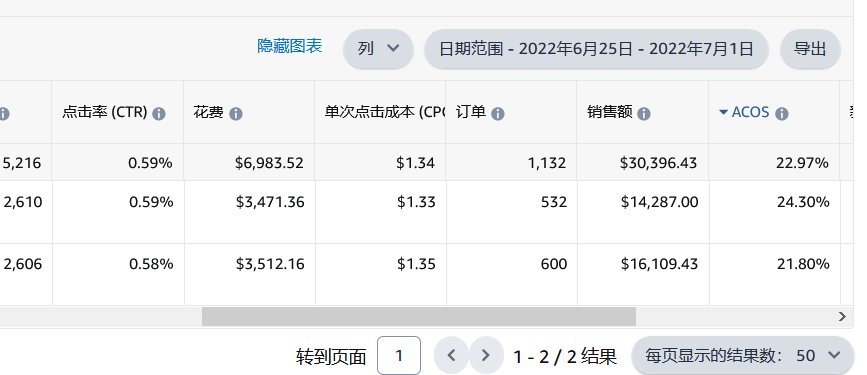Select the 2,606 clicks cell
This screenshot has height=375, width=867.
pos(25,274)
